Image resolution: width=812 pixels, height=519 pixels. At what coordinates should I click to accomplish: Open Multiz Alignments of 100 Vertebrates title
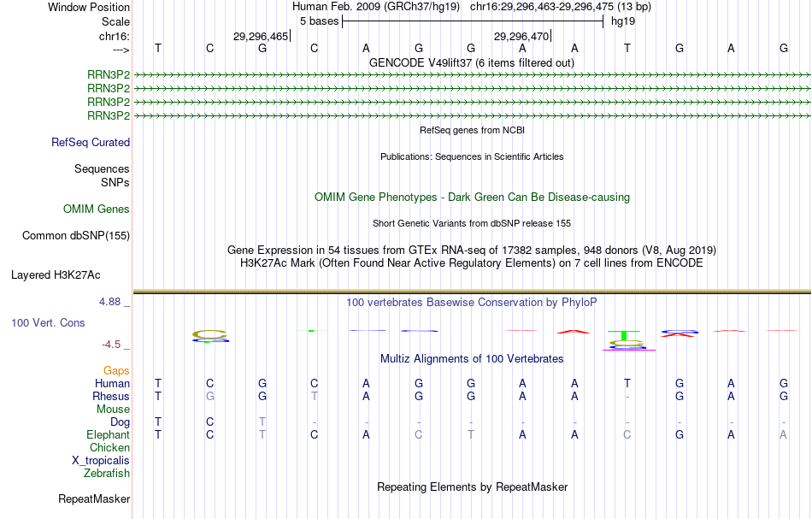pos(472,359)
